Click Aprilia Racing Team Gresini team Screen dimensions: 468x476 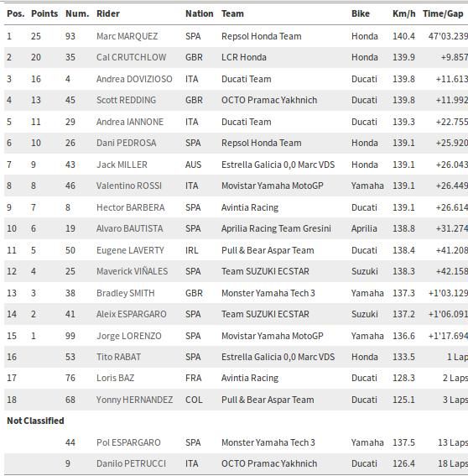pyautogui.click(x=276, y=228)
